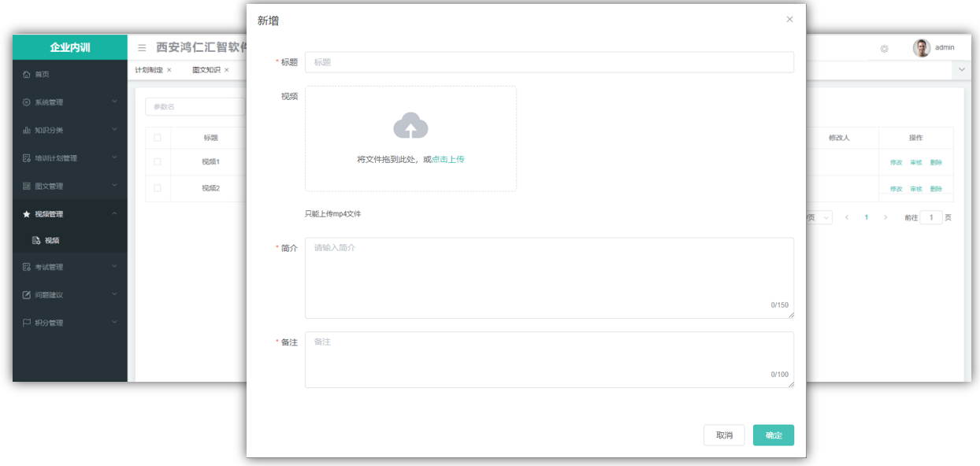Close the 计划制定 tab with its X

point(169,70)
